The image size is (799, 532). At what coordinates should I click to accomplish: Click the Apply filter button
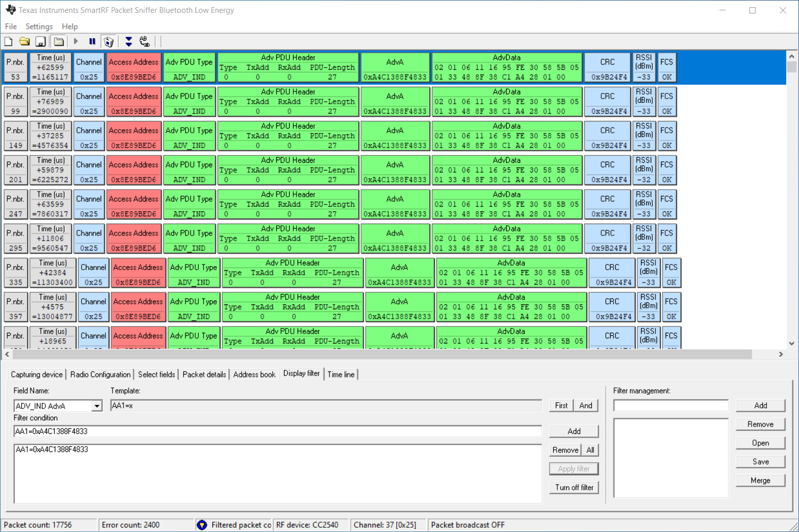click(574, 468)
